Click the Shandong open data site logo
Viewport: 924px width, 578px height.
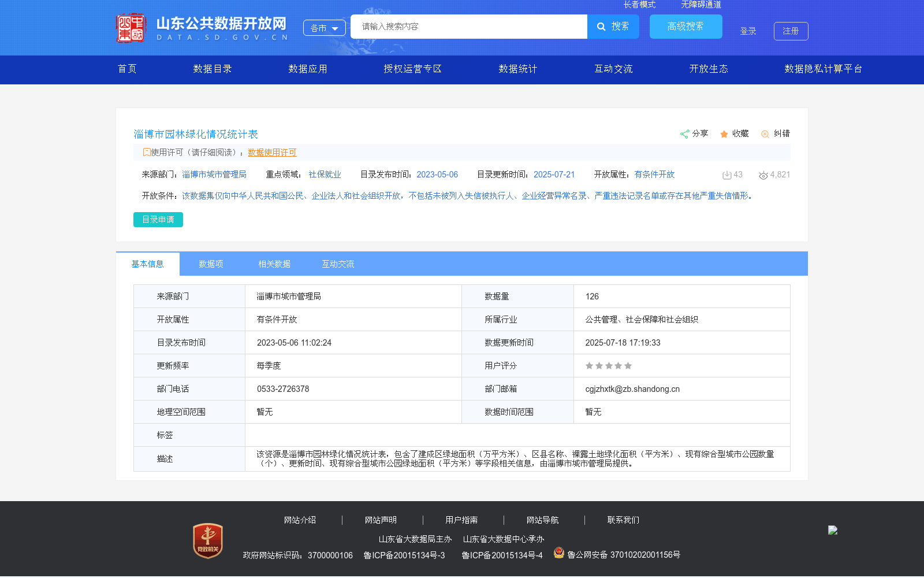point(202,28)
